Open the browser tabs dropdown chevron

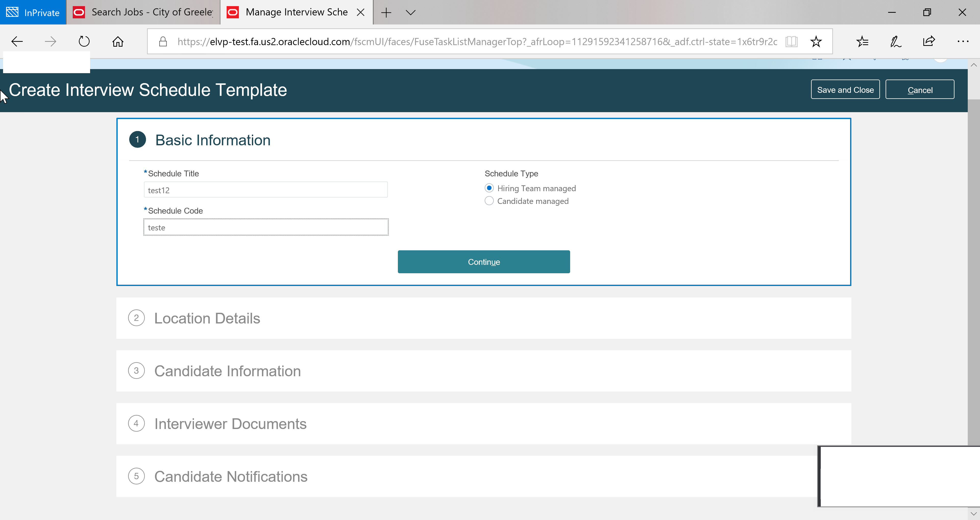(x=410, y=12)
